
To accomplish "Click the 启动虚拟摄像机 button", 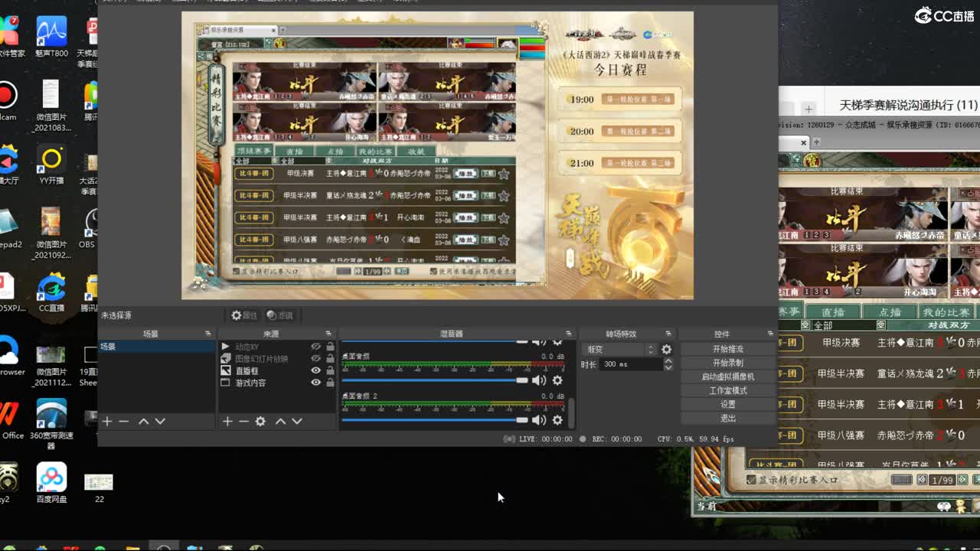I will coord(727,377).
